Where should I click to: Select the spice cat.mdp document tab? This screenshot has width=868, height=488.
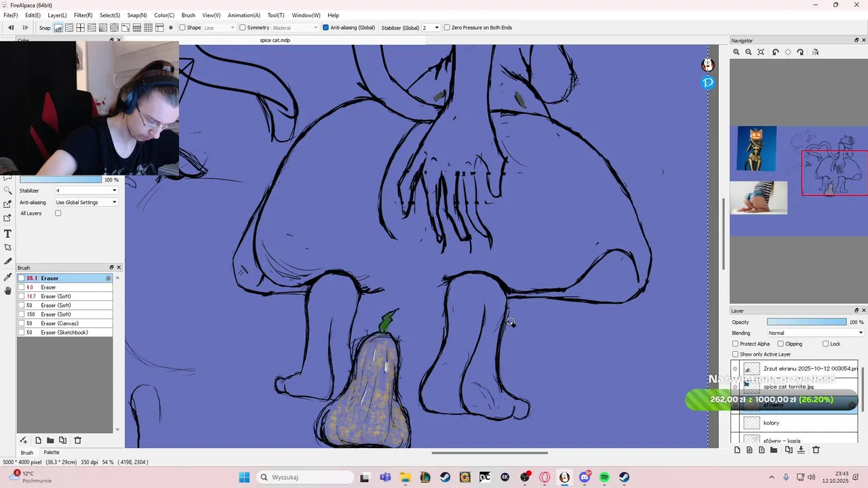click(x=275, y=40)
